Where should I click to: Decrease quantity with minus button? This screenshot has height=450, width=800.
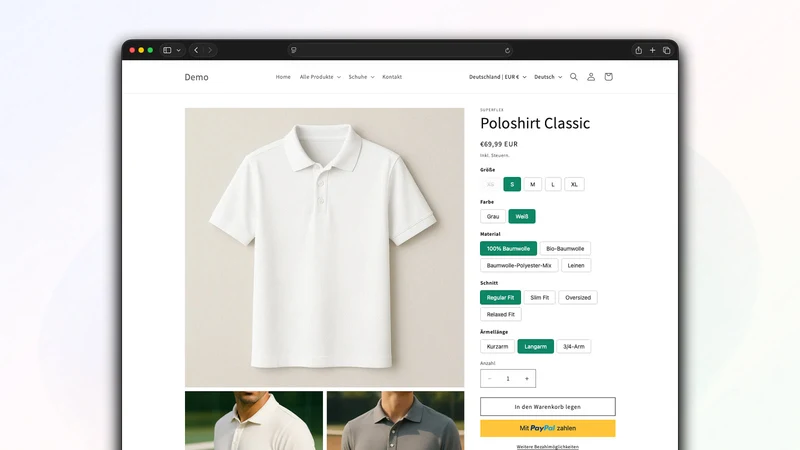click(x=489, y=379)
